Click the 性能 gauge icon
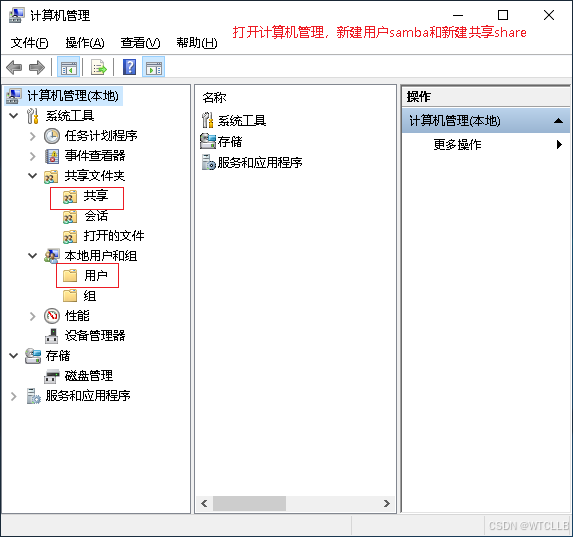 click(52, 316)
